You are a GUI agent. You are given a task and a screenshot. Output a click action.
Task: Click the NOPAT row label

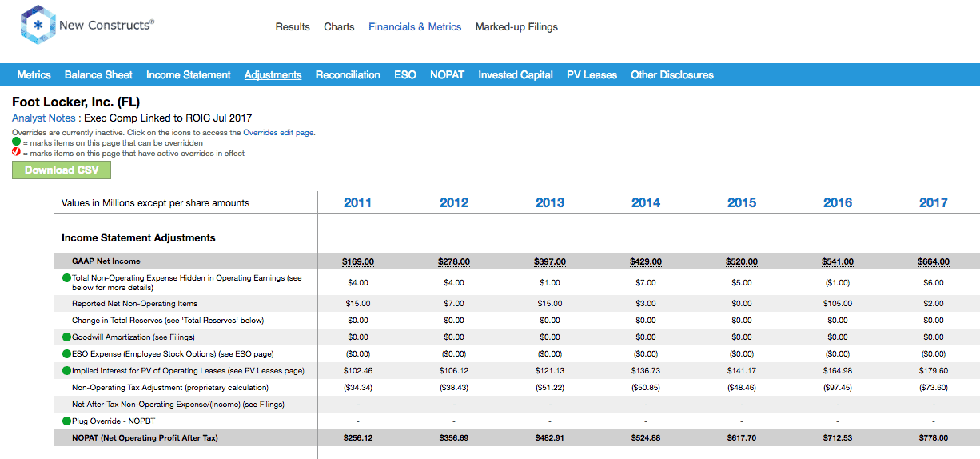(145, 438)
